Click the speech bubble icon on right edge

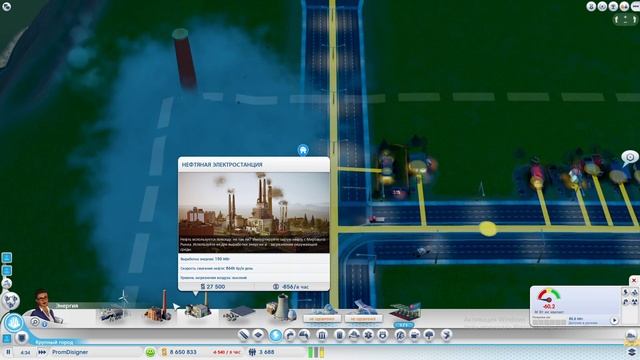pyautogui.click(x=630, y=158)
